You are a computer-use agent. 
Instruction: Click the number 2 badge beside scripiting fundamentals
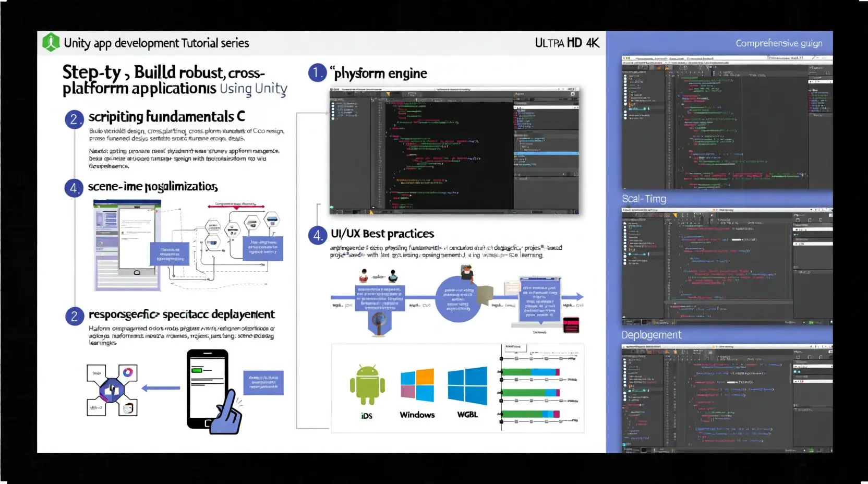pos(74,119)
